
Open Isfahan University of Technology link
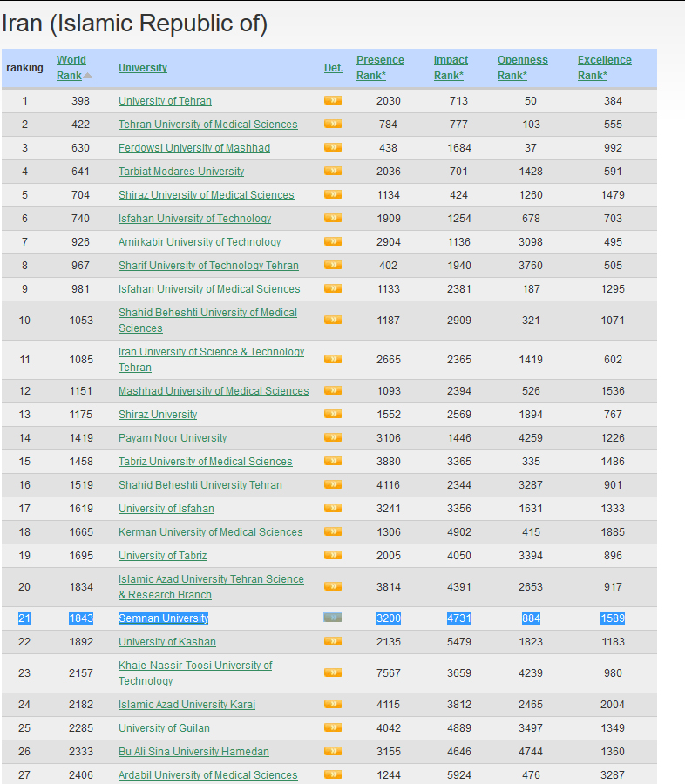tap(194, 218)
